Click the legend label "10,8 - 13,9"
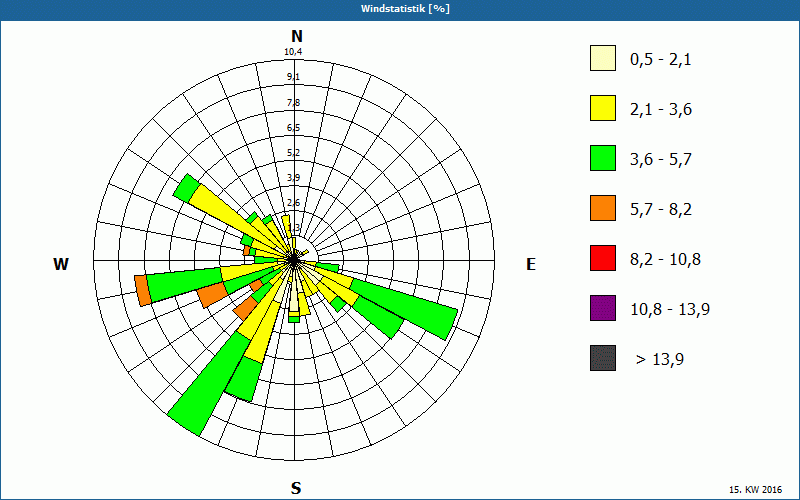 click(x=670, y=310)
